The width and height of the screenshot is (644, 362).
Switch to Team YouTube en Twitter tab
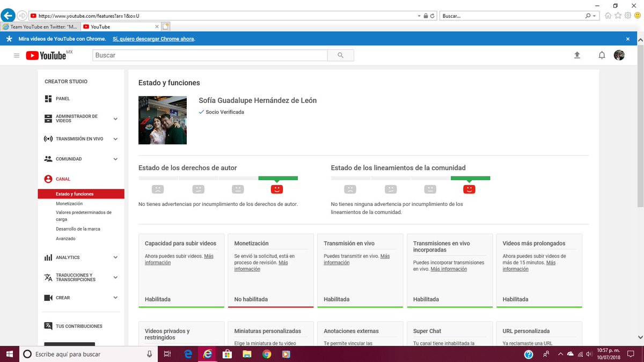point(40,26)
